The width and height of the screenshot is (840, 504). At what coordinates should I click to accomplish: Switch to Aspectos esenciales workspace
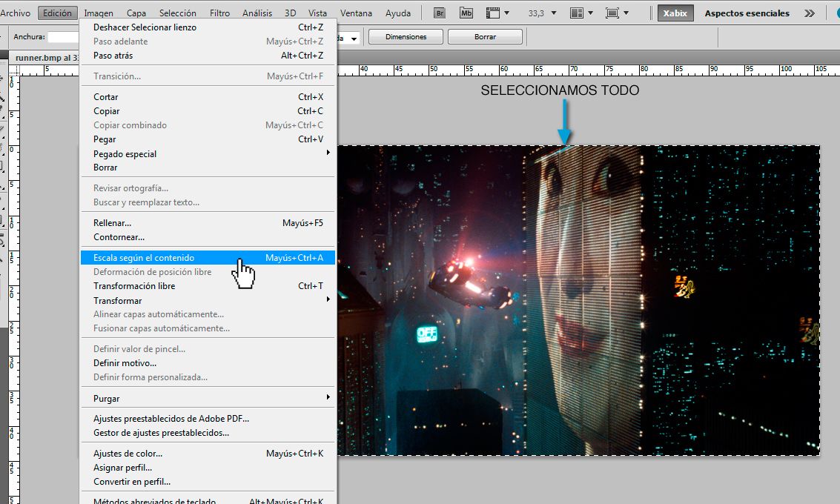pyautogui.click(x=747, y=13)
